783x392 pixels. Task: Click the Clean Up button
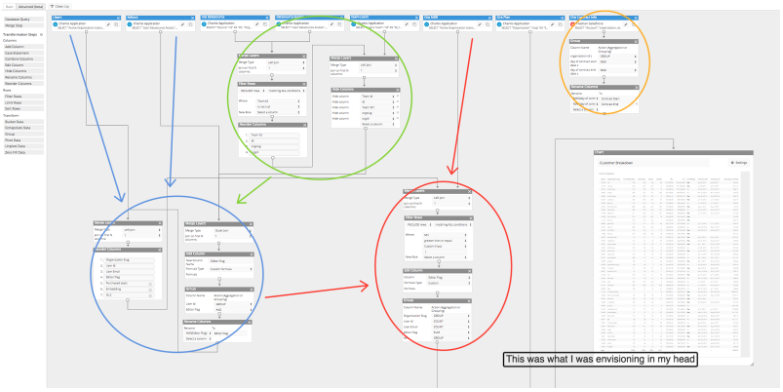(x=60, y=6)
